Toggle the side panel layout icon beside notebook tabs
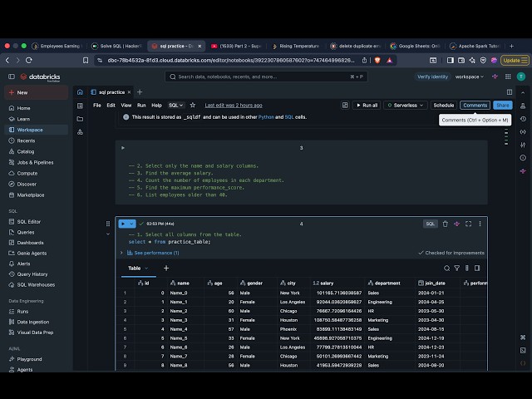532x399 pixels. click(x=510, y=92)
